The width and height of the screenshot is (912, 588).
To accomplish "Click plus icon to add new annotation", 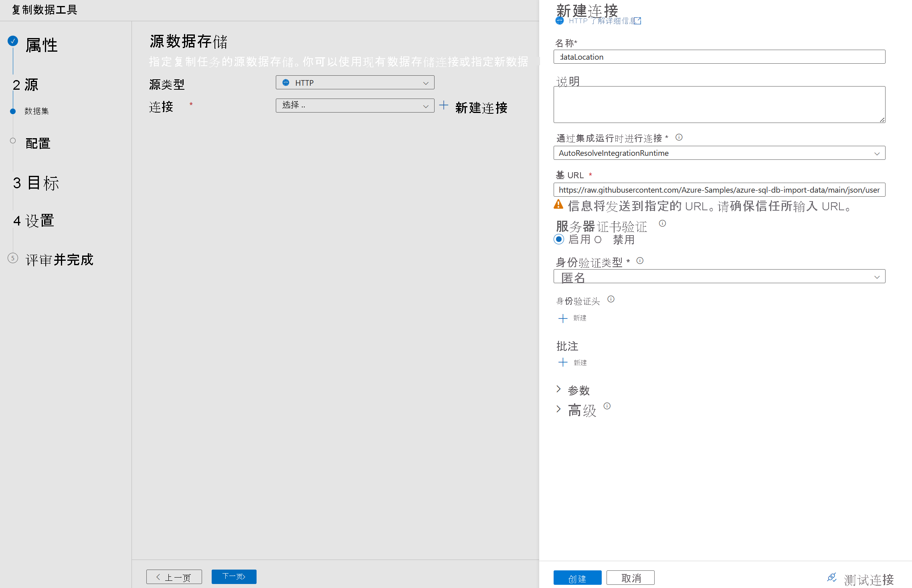I will (x=563, y=362).
